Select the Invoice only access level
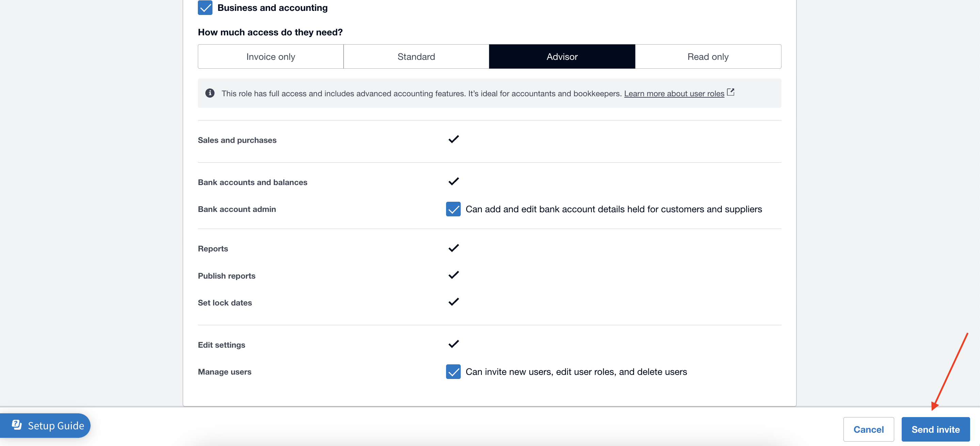Screen dimensions: 980x446 (270, 56)
